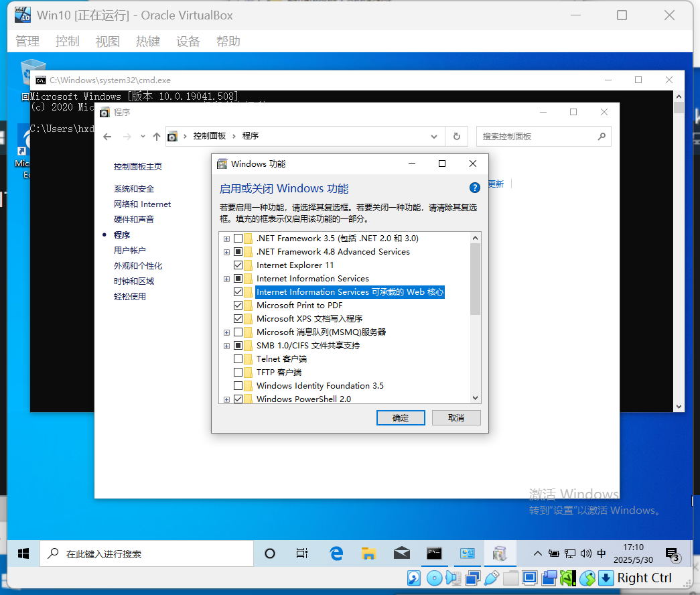Click the VirtualBox display status icon
The image size is (700, 595).
(530, 578)
